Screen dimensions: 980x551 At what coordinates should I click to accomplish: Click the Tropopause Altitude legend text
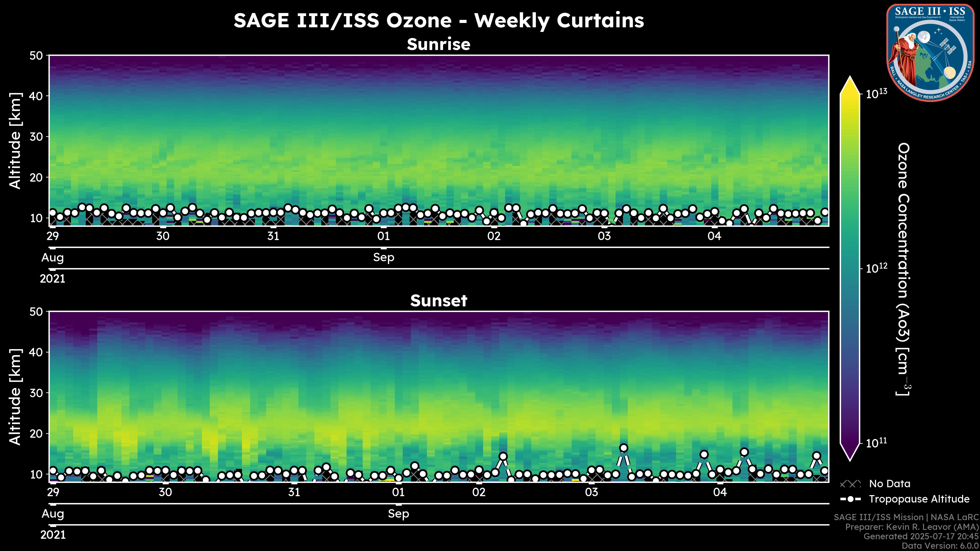coord(919,499)
